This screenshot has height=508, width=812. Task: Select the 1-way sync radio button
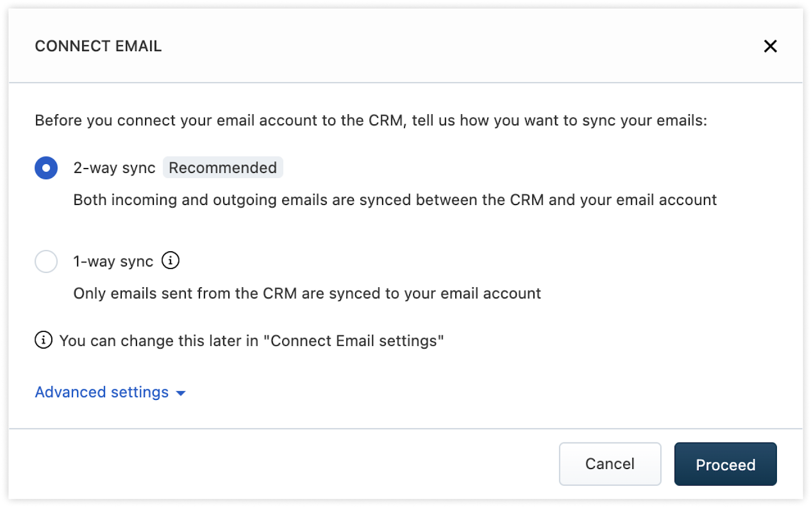[46, 261]
